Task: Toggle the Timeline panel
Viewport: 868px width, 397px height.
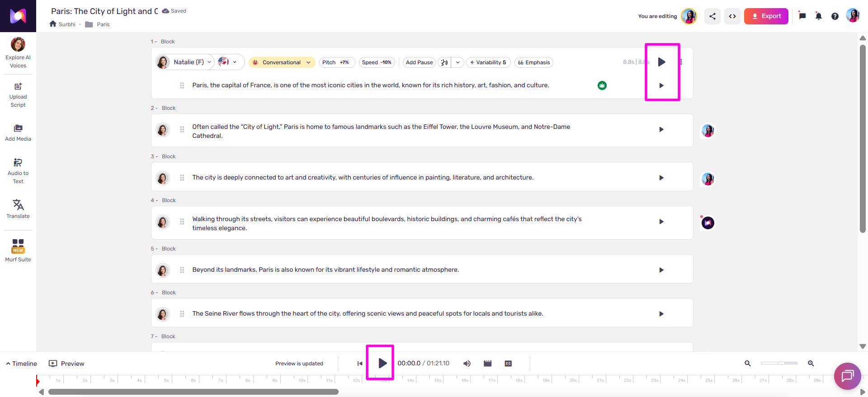Action: click(21, 364)
